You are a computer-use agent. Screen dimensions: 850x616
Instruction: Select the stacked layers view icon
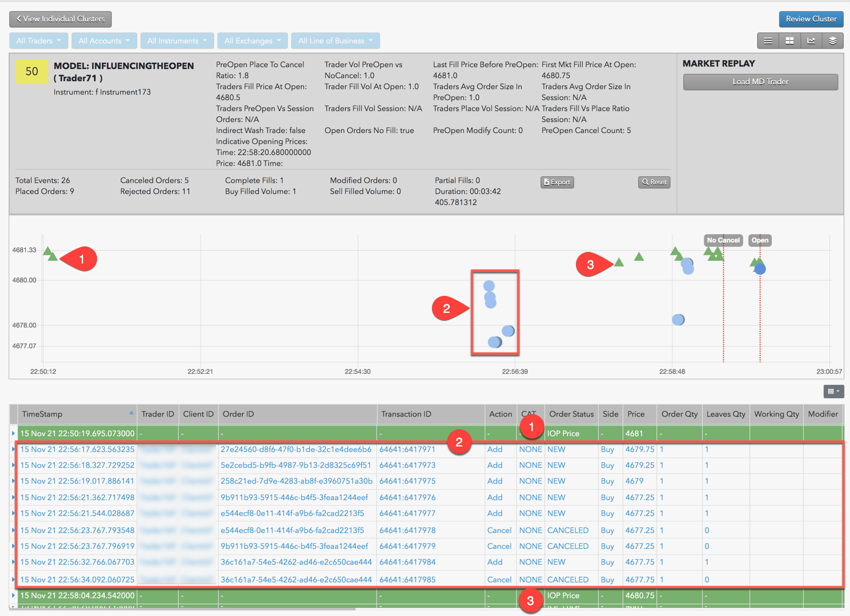[832, 41]
